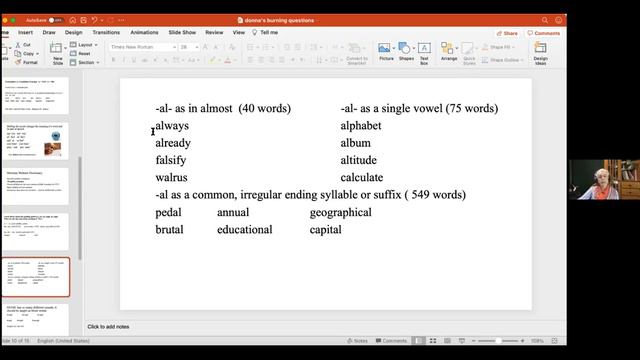Activate the Format painter

pyautogui.click(x=27, y=62)
